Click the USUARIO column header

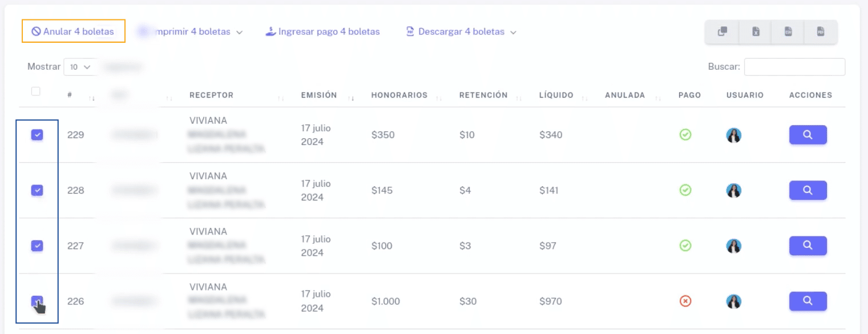pyautogui.click(x=745, y=95)
